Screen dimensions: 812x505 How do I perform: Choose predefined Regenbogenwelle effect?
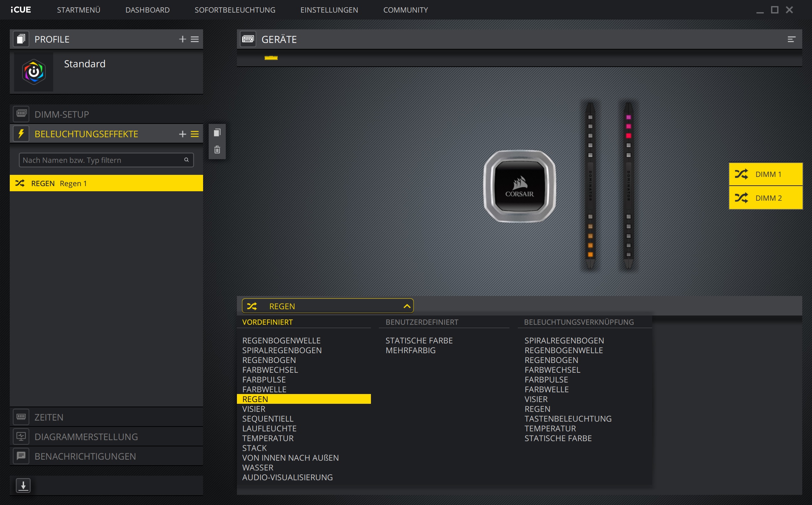click(281, 340)
